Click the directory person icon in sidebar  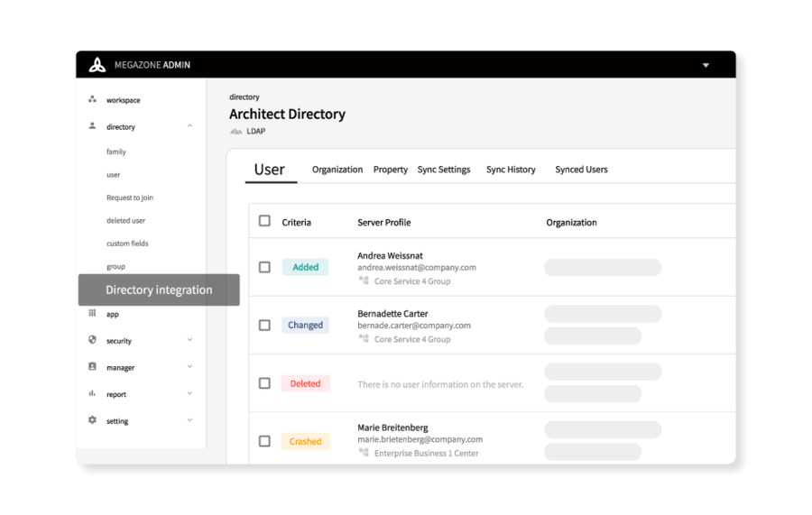(x=92, y=125)
